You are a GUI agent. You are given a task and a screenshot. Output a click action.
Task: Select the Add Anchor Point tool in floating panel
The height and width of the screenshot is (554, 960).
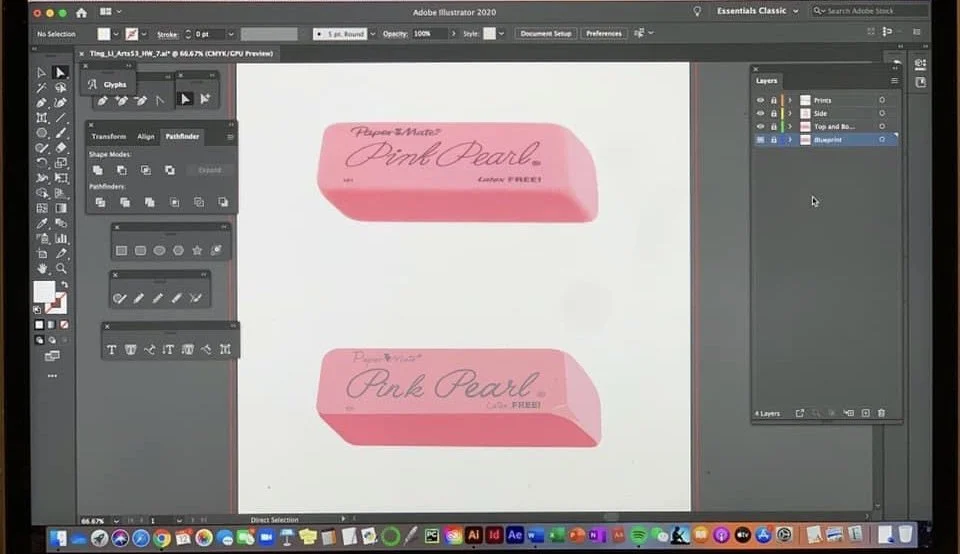pyautogui.click(x=121, y=100)
